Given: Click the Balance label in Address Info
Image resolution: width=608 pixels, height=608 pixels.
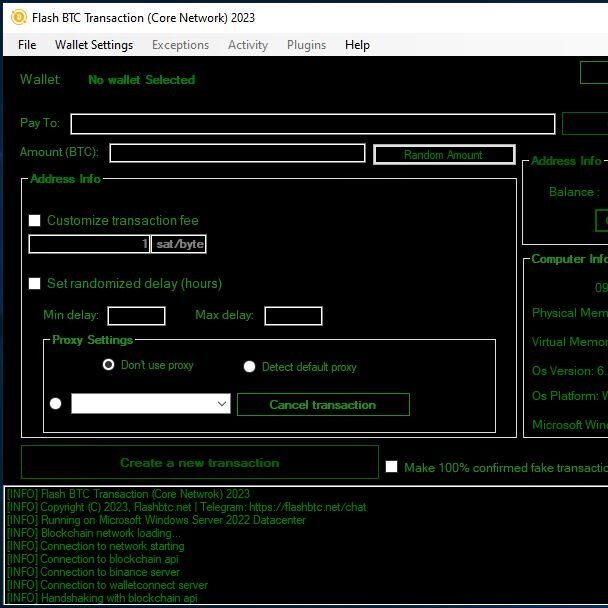Looking at the screenshot, I should [x=574, y=192].
